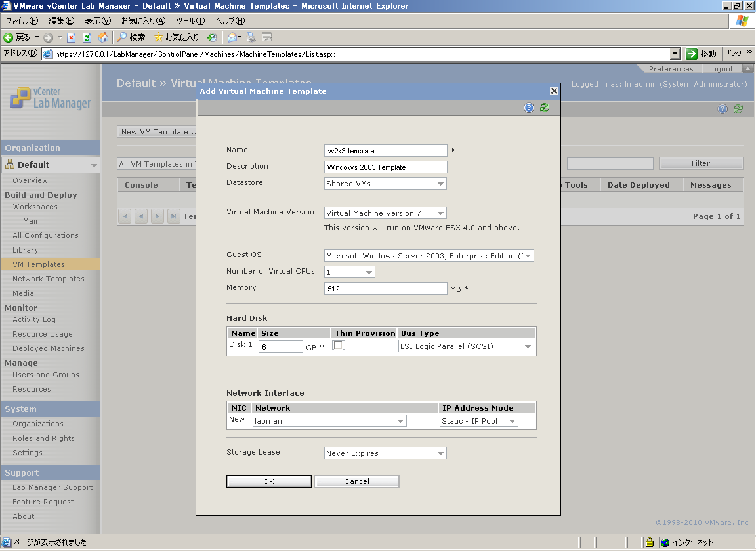Click the Edit page toolbar icon
Image resolution: width=756 pixels, height=551 pixels.
[267, 37]
